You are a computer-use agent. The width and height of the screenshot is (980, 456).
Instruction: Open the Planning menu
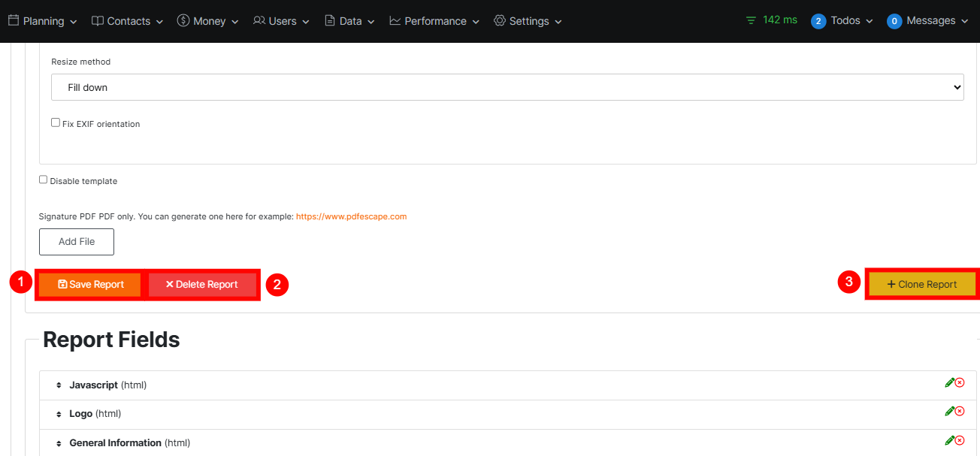[x=43, y=21]
